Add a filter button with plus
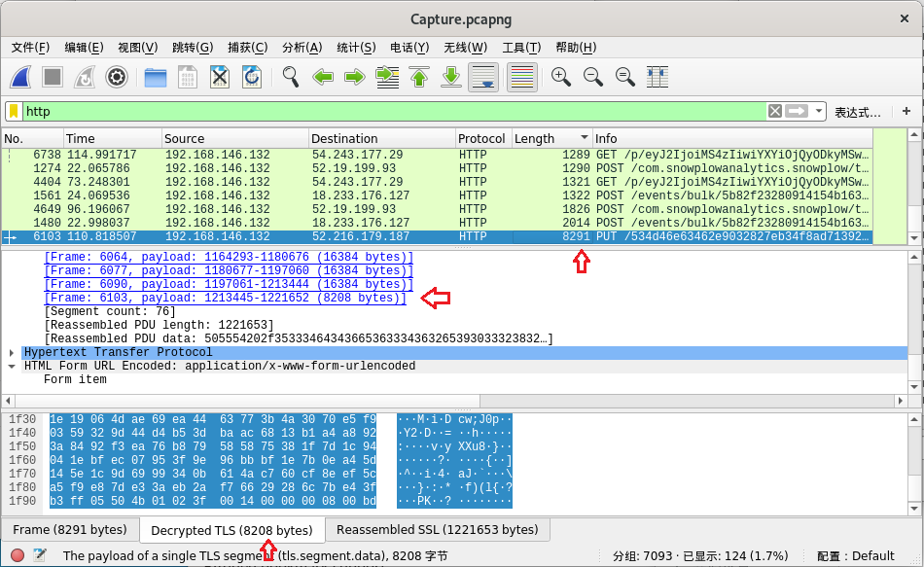This screenshot has height=567, width=924. 906,111
